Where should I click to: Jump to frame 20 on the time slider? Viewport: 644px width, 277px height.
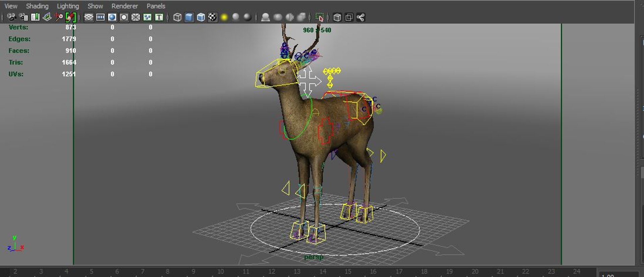click(475, 271)
